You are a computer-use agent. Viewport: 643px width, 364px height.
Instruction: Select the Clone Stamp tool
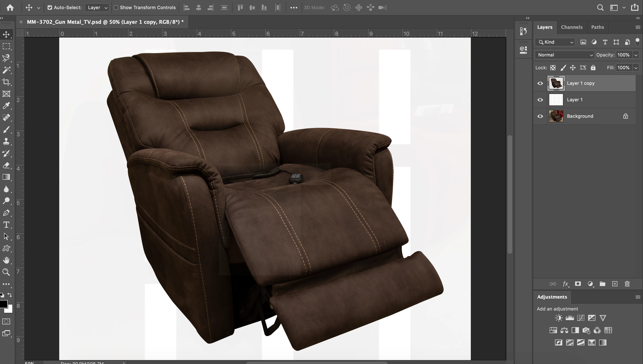pyautogui.click(x=6, y=141)
